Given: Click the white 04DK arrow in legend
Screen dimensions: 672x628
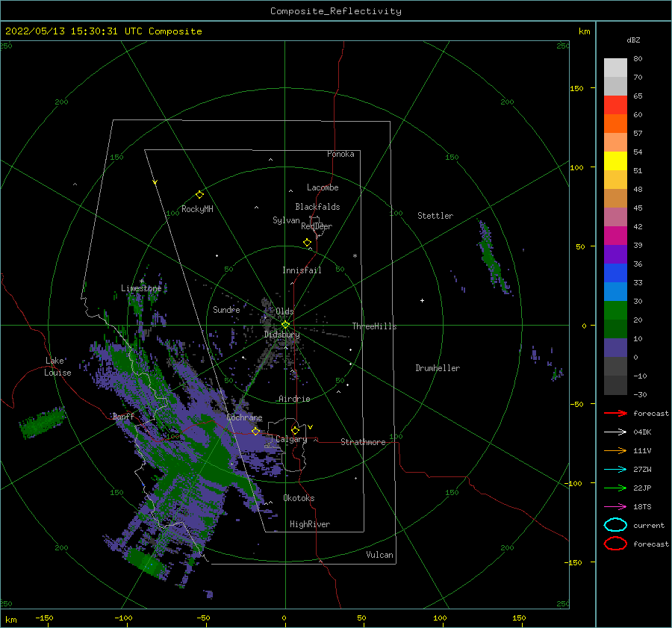Looking at the screenshot, I should [x=615, y=432].
